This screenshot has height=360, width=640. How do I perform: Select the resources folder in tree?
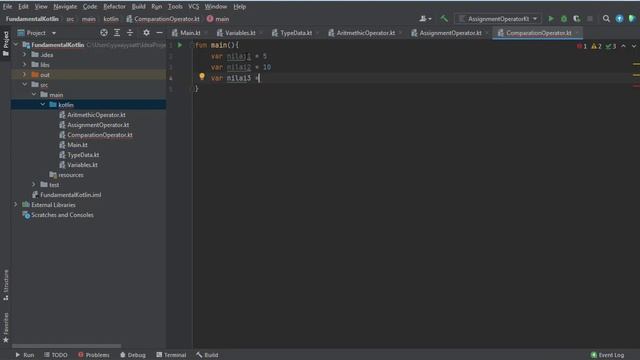click(71, 175)
